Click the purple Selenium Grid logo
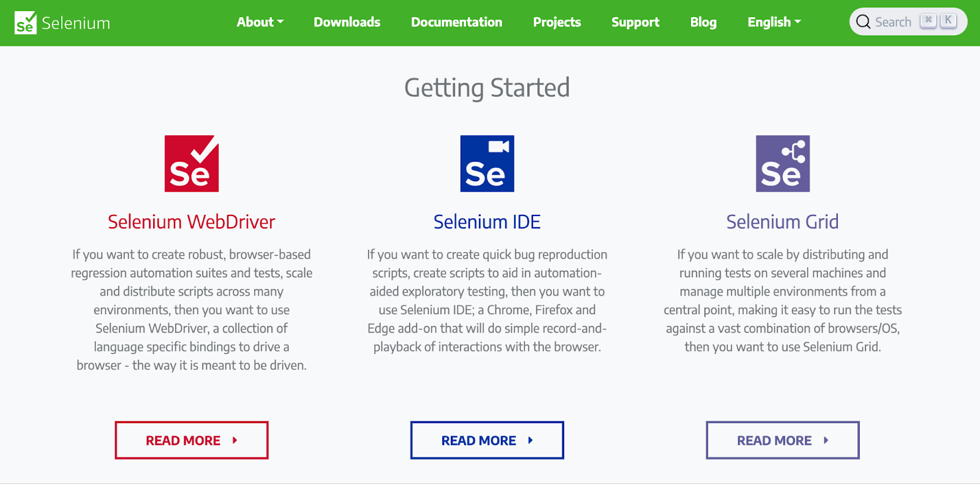The height and width of the screenshot is (485, 980). [783, 164]
